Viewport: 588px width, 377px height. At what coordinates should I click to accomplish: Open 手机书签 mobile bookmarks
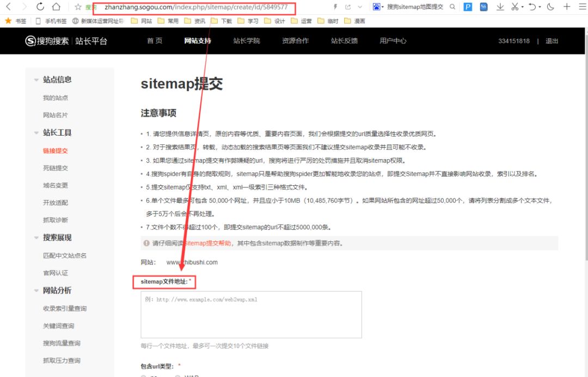(x=51, y=21)
